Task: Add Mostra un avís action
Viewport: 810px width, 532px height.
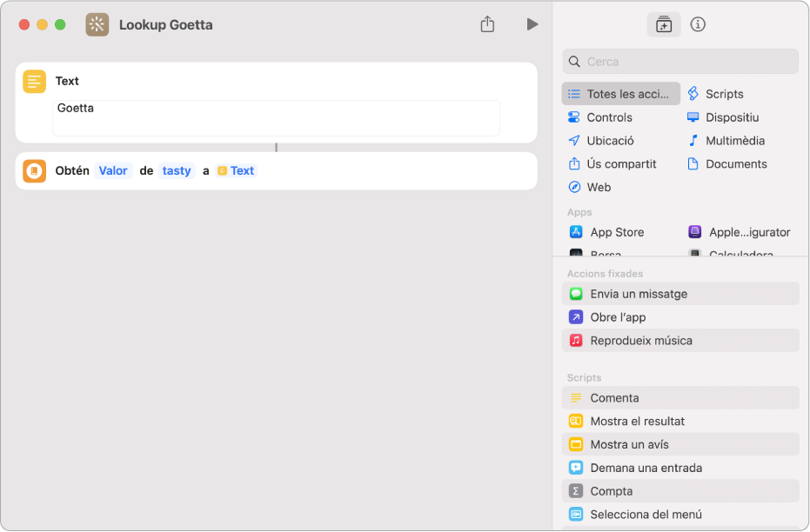Action: (x=680, y=444)
